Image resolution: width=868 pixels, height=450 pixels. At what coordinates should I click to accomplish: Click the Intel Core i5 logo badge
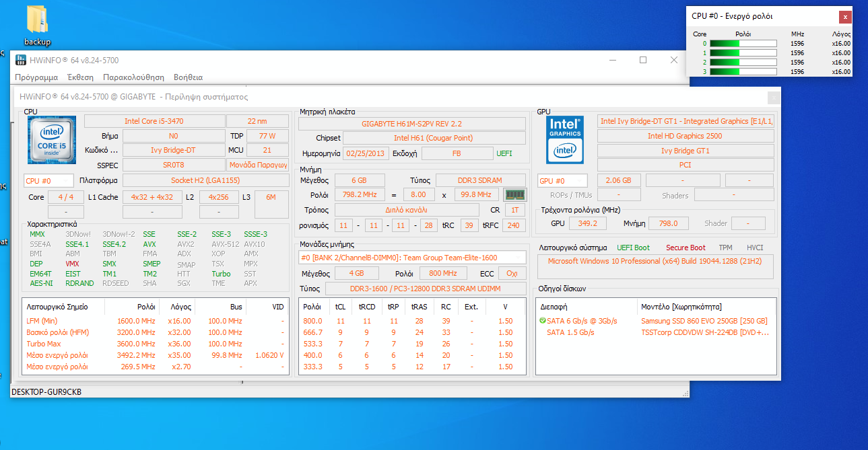(52, 140)
